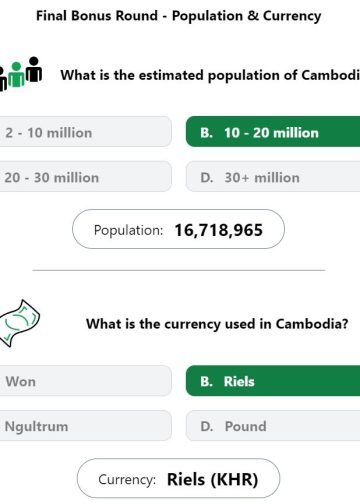360x504 pixels.
Task: Click the Population 16,718,965 result pill
Action: pos(178,229)
